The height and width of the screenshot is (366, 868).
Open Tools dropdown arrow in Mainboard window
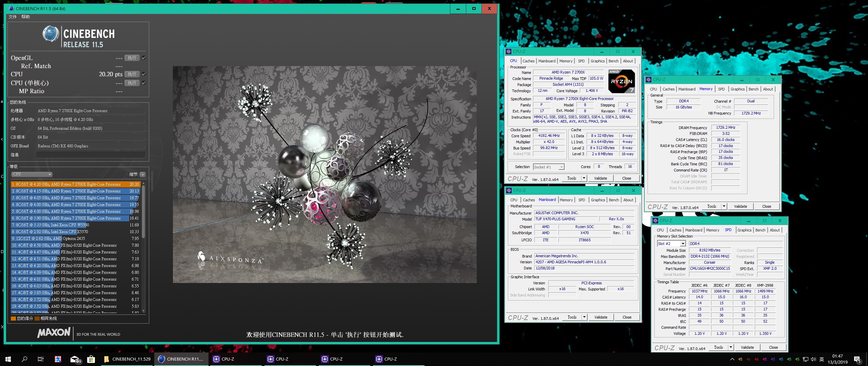tap(584, 317)
